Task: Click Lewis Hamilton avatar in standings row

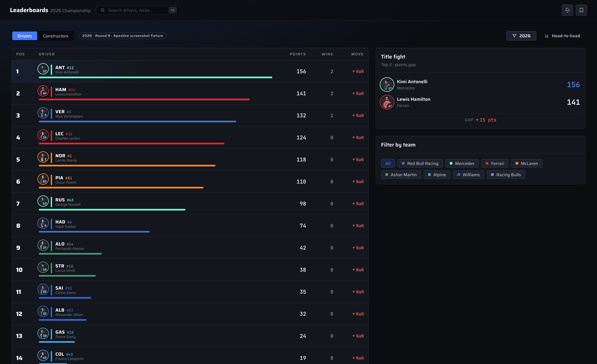Action: (43, 91)
